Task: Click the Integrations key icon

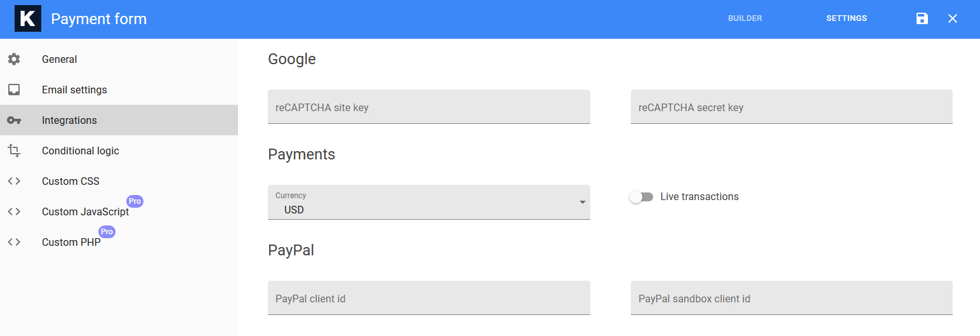Action: click(x=14, y=120)
